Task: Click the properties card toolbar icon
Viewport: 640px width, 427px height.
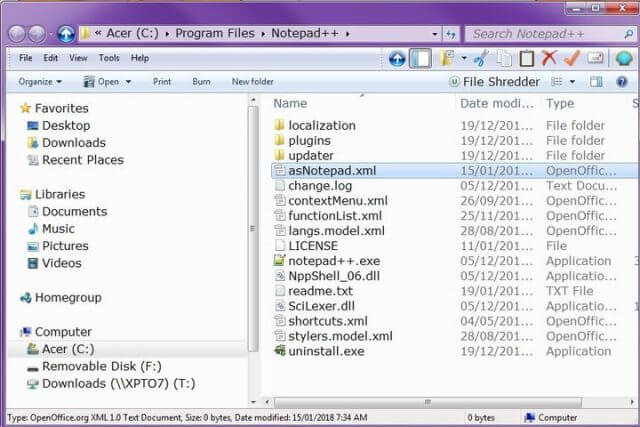Action: [x=596, y=58]
